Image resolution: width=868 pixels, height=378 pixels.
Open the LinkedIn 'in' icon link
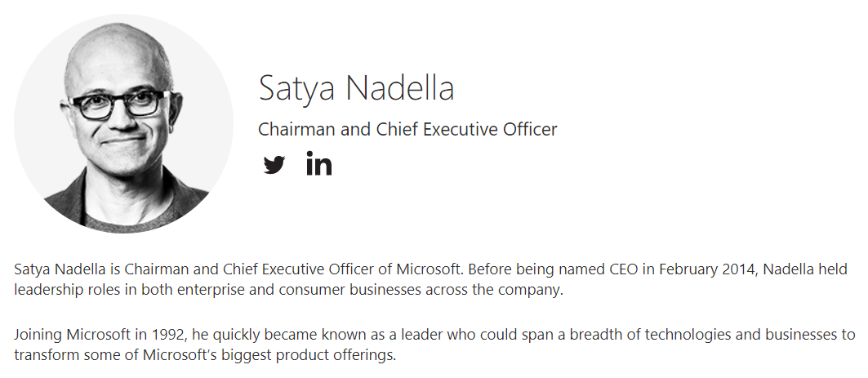[x=318, y=163]
